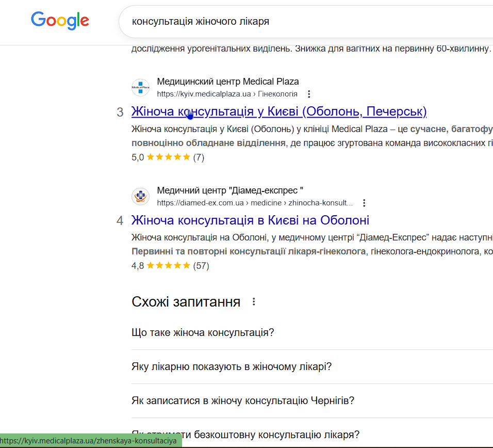Viewport: 493px width, 448px height.
Task: Open 'Жіноча консультація у Києві (Оболонь, Печерськ)' link
Action: (x=279, y=111)
